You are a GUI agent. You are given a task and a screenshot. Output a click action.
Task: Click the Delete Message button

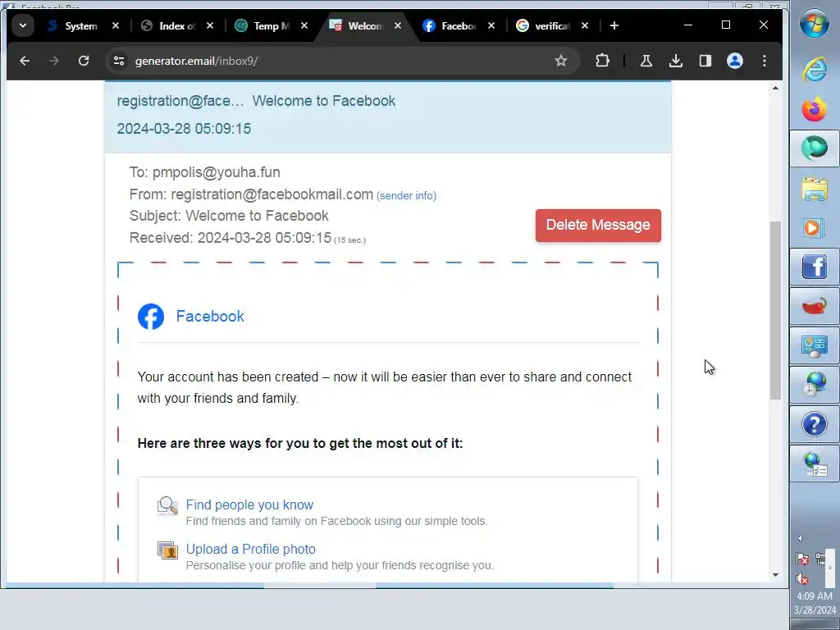[x=598, y=225]
